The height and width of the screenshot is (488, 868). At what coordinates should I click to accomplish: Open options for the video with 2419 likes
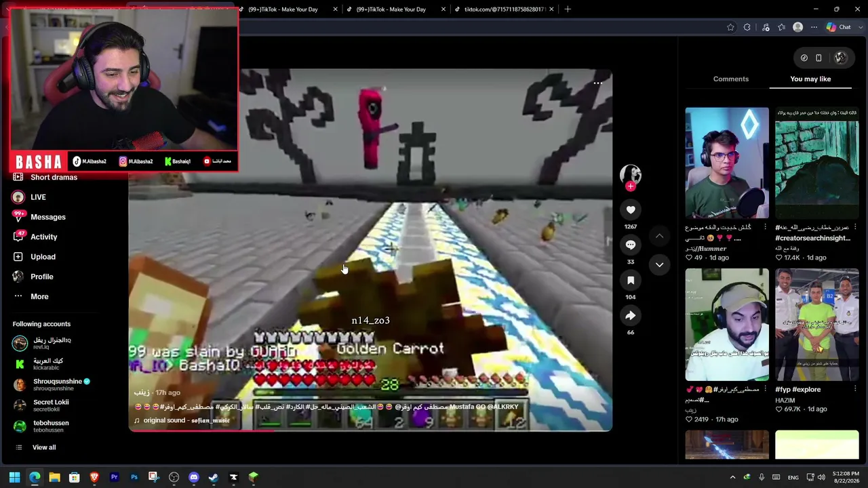coord(765,389)
